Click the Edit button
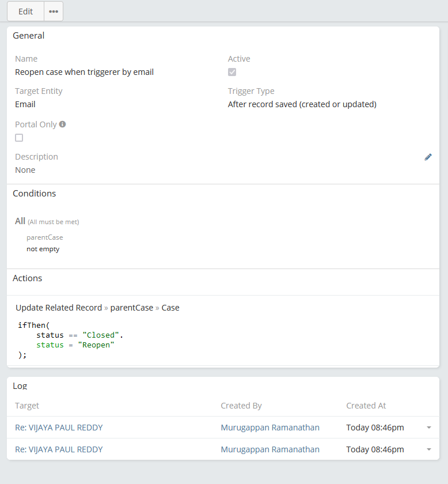 (25, 12)
